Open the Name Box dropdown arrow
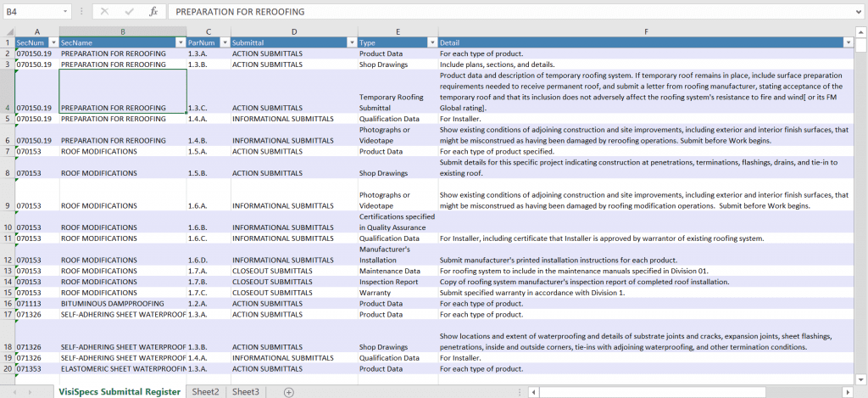Image resolution: width=868 pixels, height=398 pixels. (66, 12)
